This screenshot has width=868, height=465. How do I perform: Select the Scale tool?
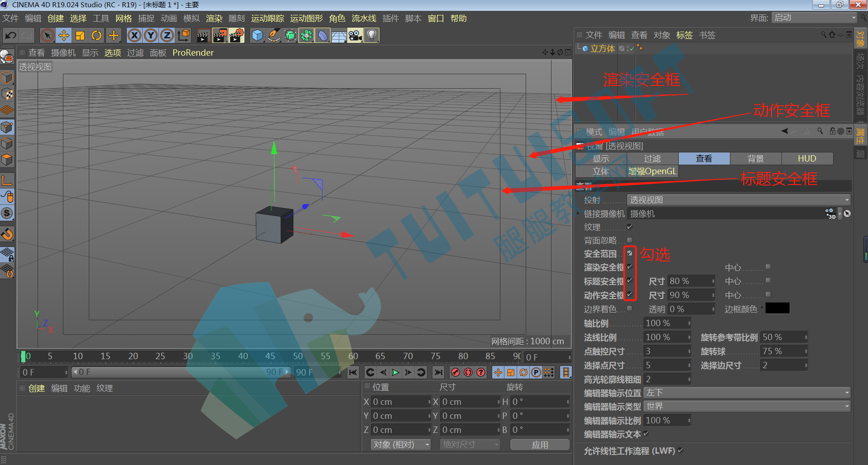click(x=80, y=35)
